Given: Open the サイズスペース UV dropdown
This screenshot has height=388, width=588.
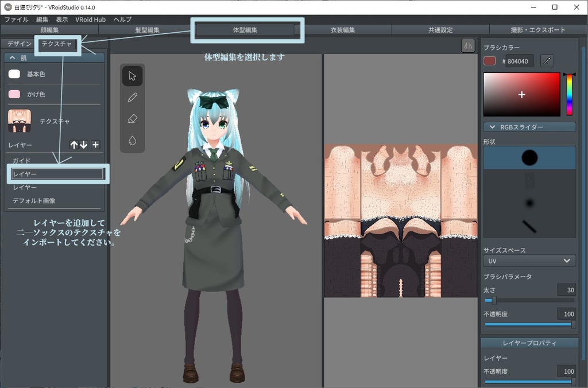Looking at the screenshot, I should click(x=529, y=261).
